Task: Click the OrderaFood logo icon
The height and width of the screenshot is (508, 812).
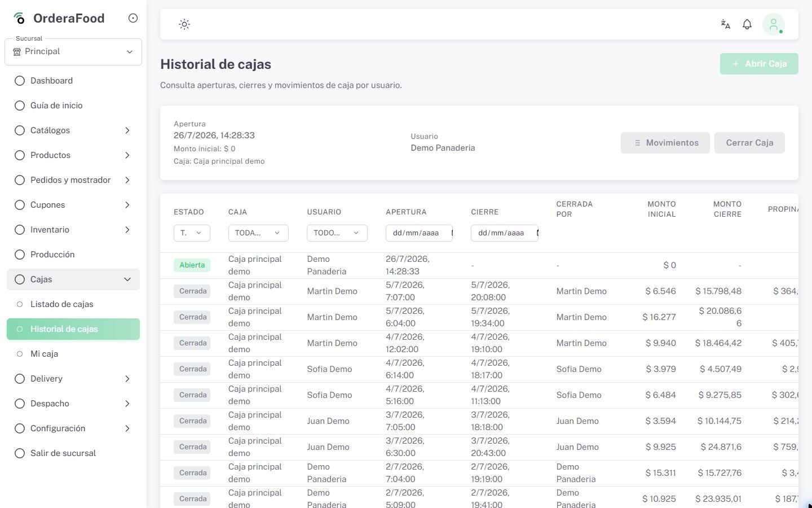Action: click(x=20, y=18)
